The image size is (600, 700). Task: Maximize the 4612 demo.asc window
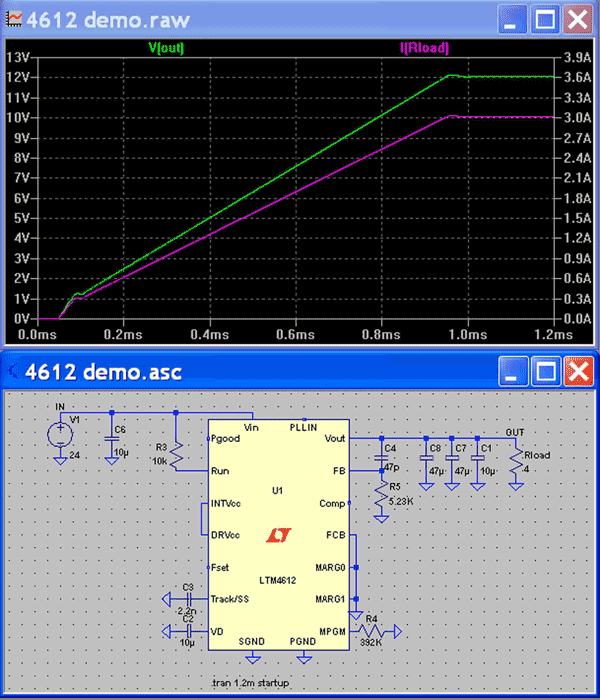coord(546,371)
